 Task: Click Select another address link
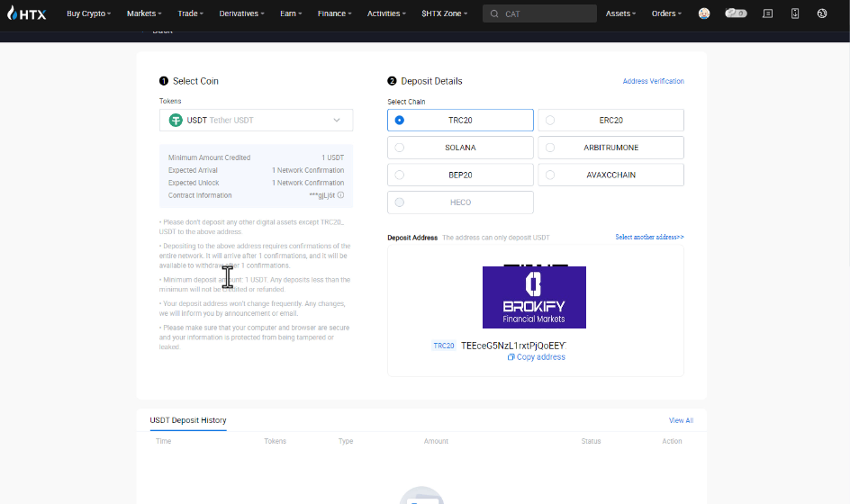(x=649, y=238)
